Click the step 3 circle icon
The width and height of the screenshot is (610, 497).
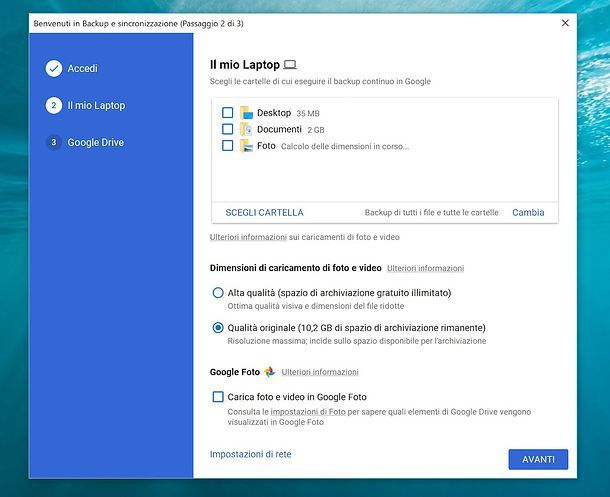54,142
